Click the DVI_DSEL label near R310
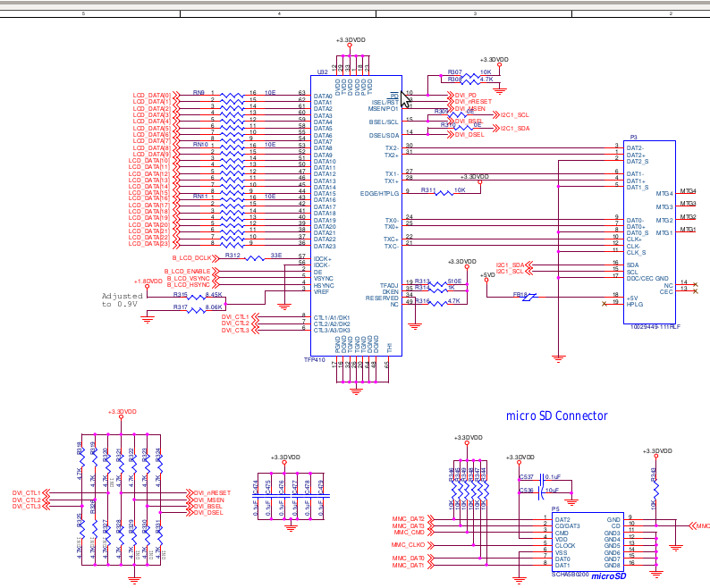Image resolution: width=710 pixels, height=588 pixels. [x=469, y=135]
